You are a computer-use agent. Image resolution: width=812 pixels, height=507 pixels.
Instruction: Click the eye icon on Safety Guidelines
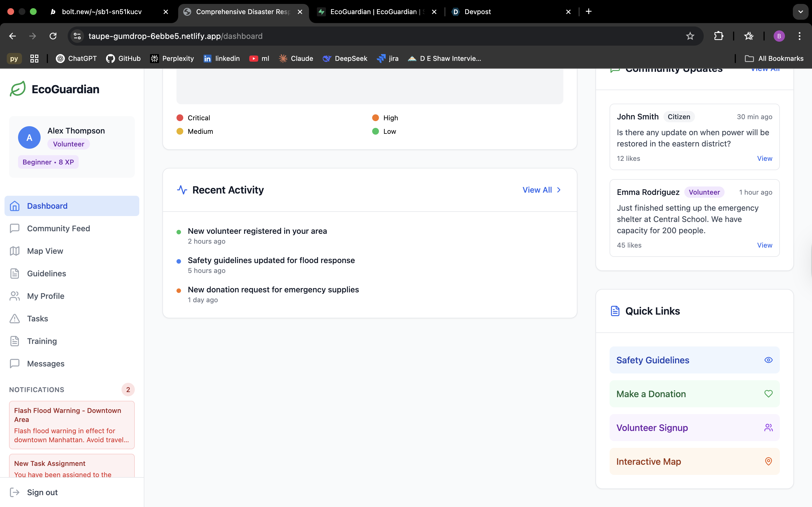pos(768,360)
